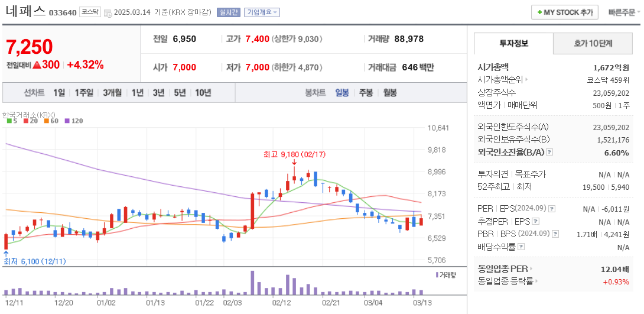Click the stock name 네패스
Image resolution: width=644 pixels, height=314 pixels.
pyautogui.click(x=25, y=11)
